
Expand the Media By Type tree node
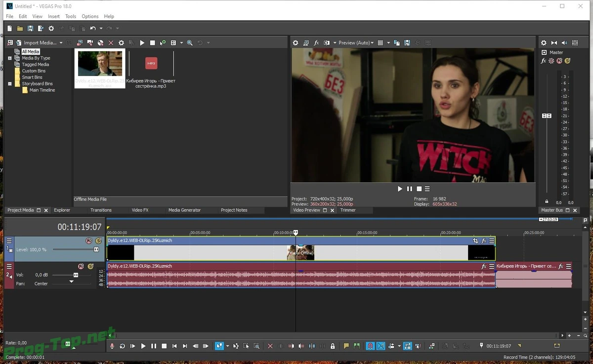pos(10,58)
